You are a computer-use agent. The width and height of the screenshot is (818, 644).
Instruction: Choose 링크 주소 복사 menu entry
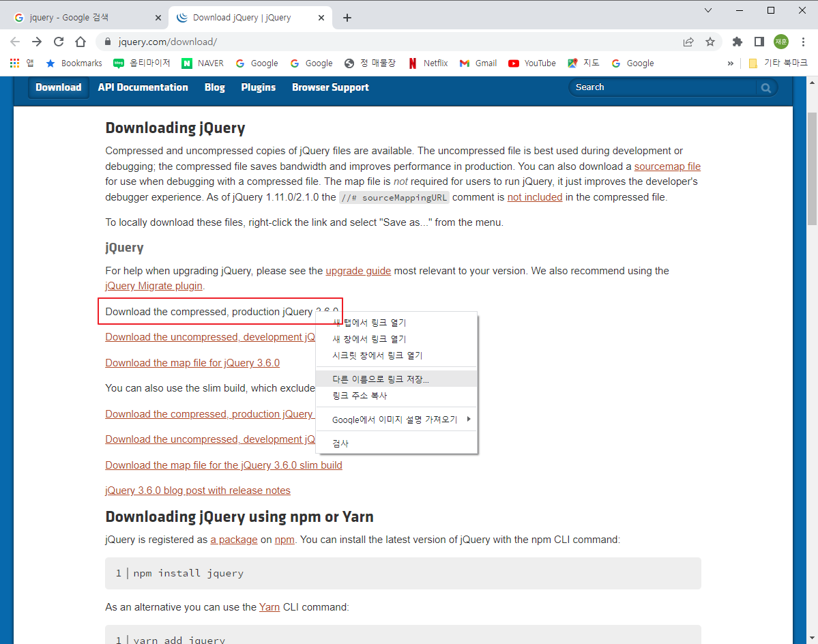pos(396,396)
